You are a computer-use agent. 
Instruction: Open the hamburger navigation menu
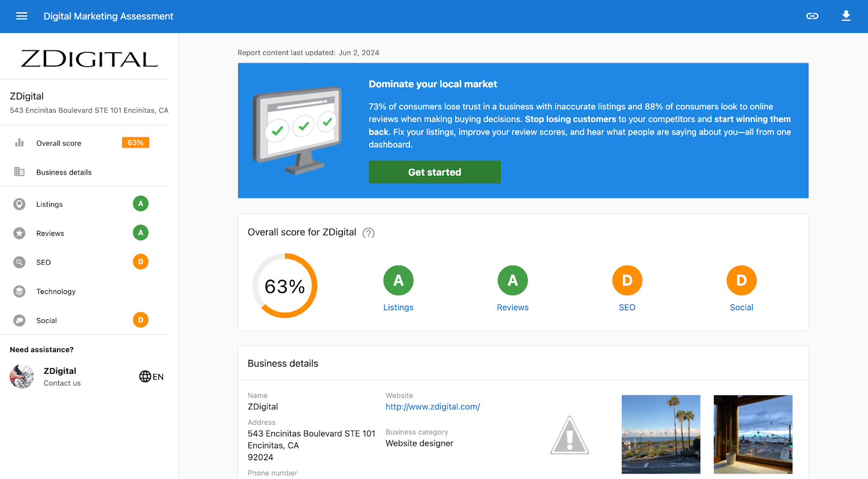(x=22, y=16)
